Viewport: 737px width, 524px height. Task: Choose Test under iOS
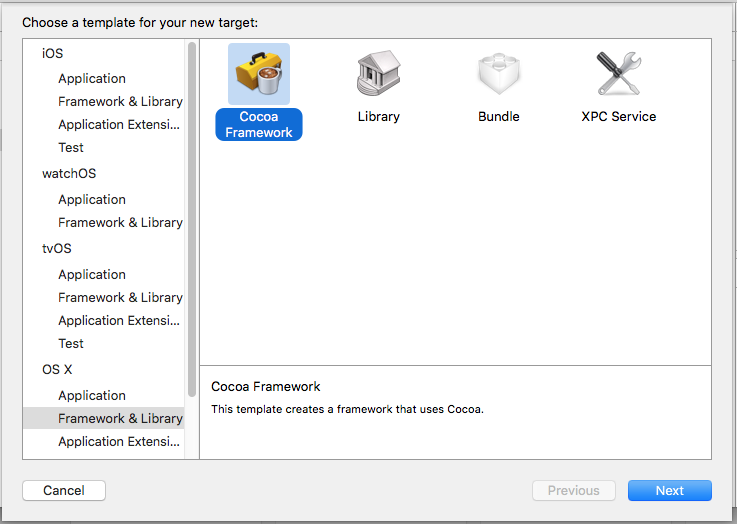[x=71, y=147]
